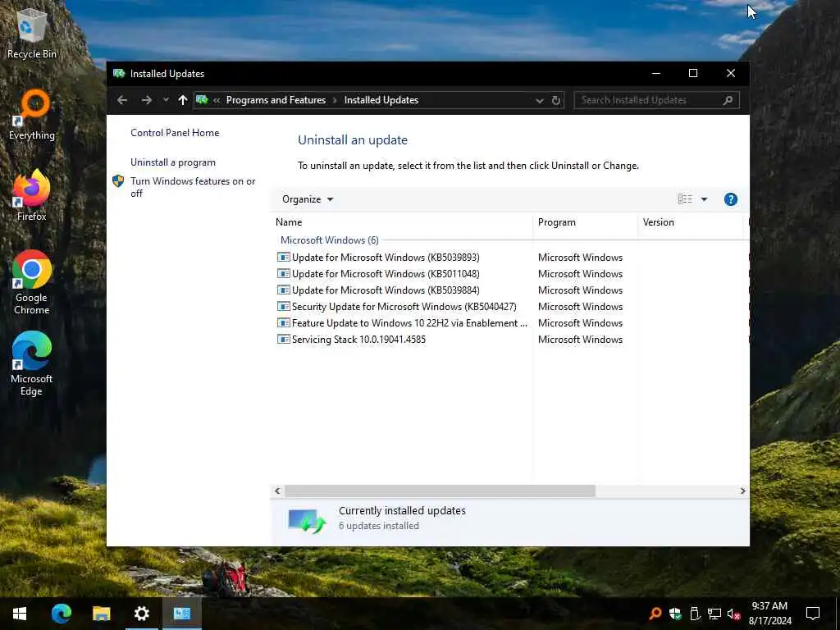Select the Installed Updates breadcrumb
The width and height of the screenshot is (840, 630).
coord(381,100)
